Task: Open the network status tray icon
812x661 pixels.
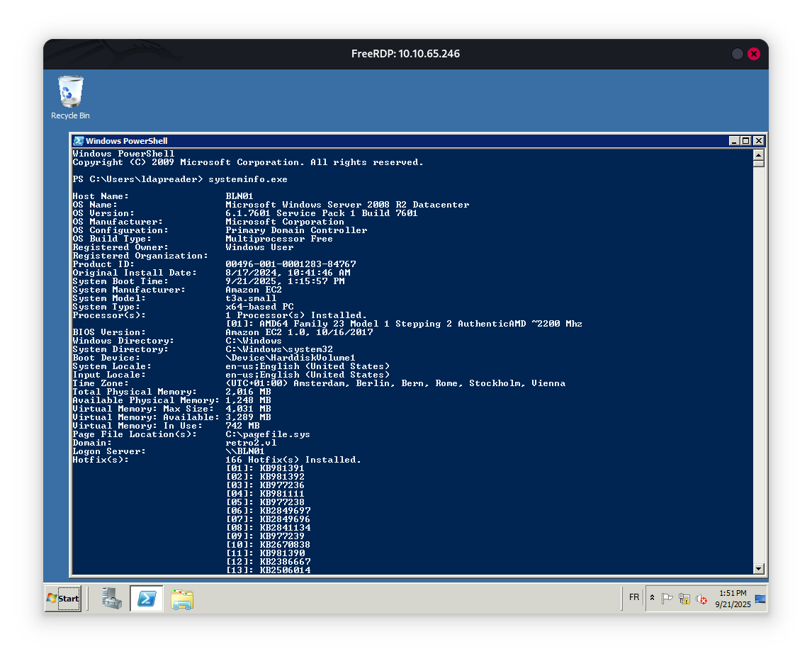Action: pos(684,599)
